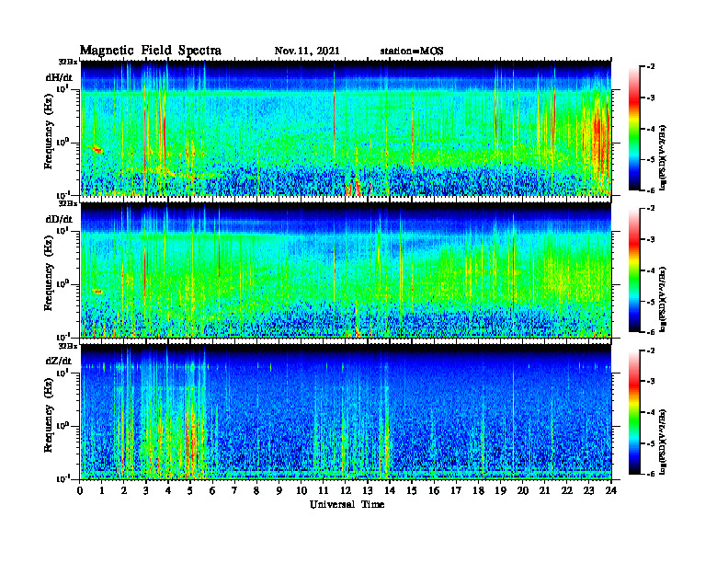Click the "18" hour tick label
The height and width of the screenshot is (563, 728).
pos(478,491)
